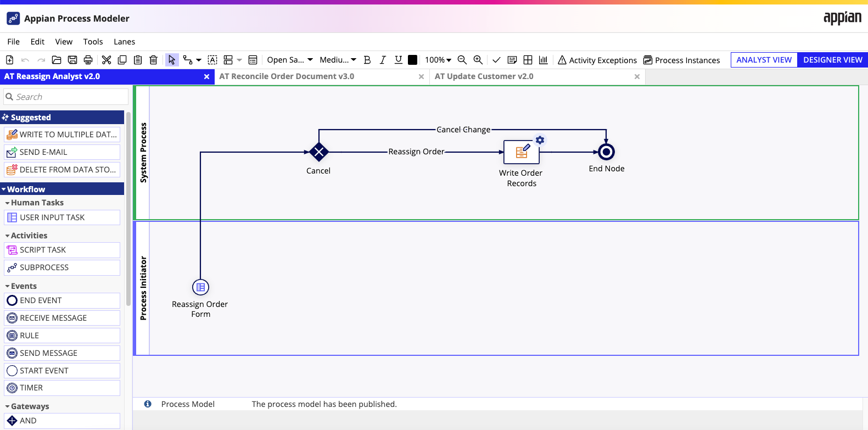Validate the process model
Screen dimensions: 868x430
tap(496, 60)
